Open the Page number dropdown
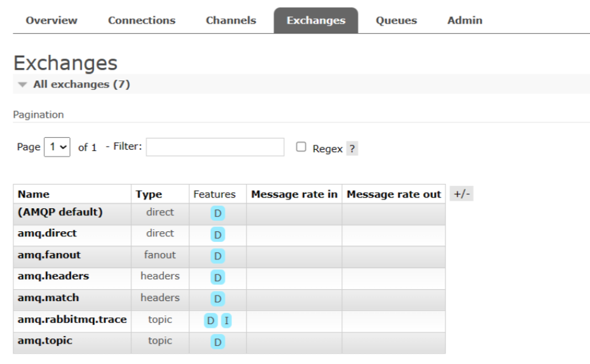590x364 pixels. coord(57,148)
